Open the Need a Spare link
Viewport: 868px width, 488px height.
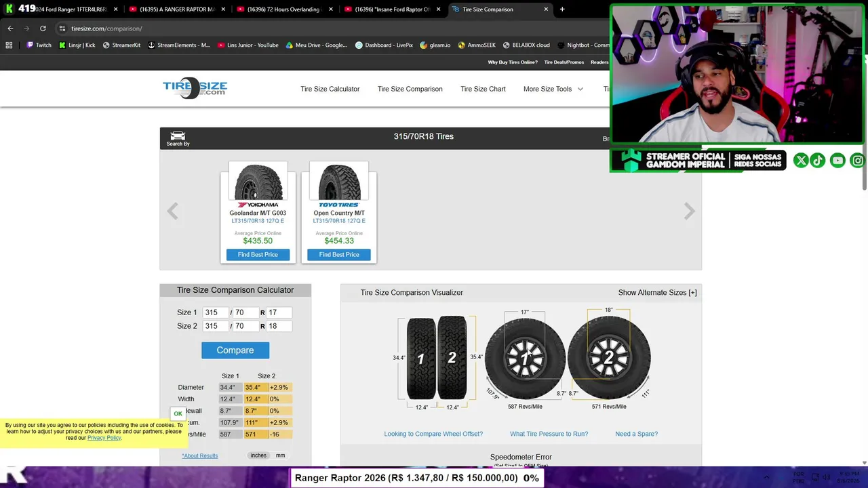(x=636, y=434)
